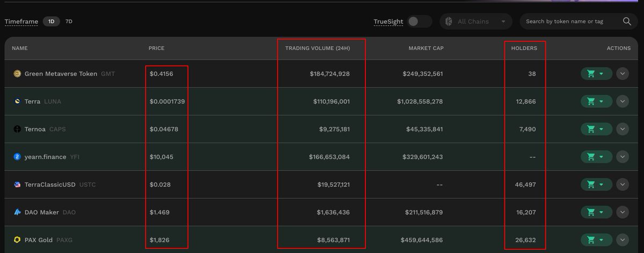The width and height of the screenshot is (644, 253).
Task: Sort by the NAME column header
Action: (19, 48)
